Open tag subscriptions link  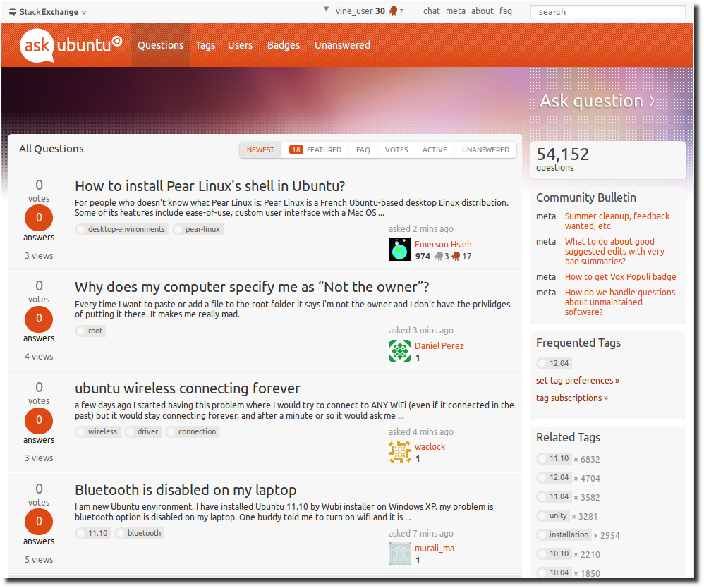(572, 398)
